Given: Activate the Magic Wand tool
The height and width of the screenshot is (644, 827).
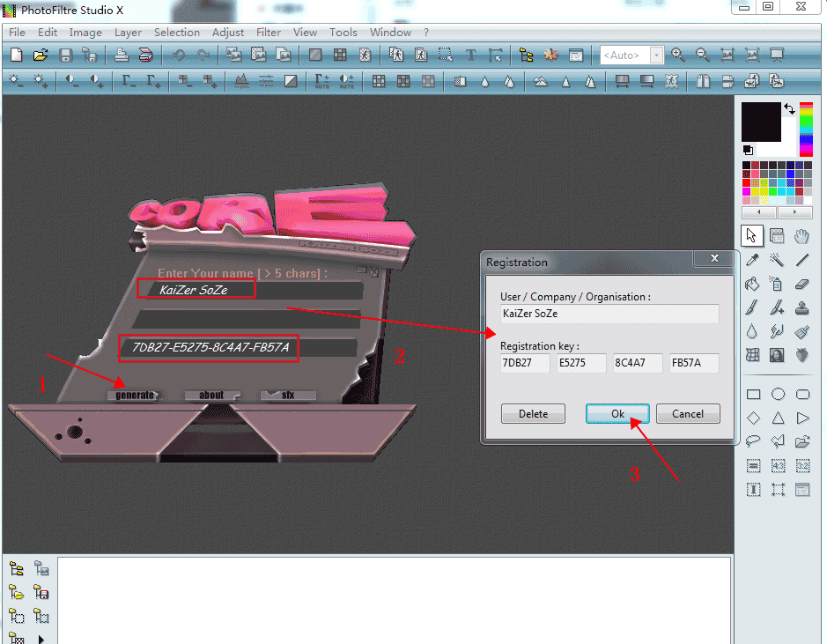Looking at the screenshot, I should click(x=777, y=260).
